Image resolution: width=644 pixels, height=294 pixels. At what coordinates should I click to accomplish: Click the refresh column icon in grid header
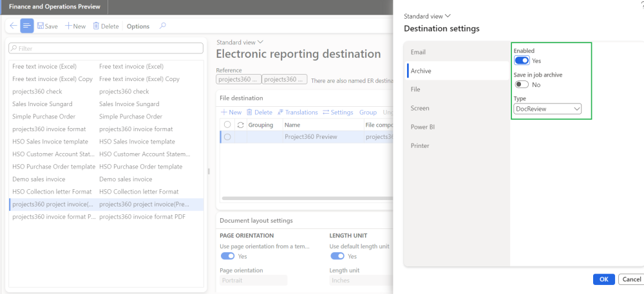pyautogui.click(x=241, y=125)
